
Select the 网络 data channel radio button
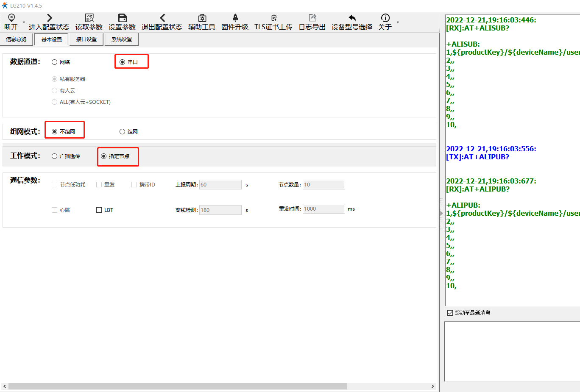55,62
